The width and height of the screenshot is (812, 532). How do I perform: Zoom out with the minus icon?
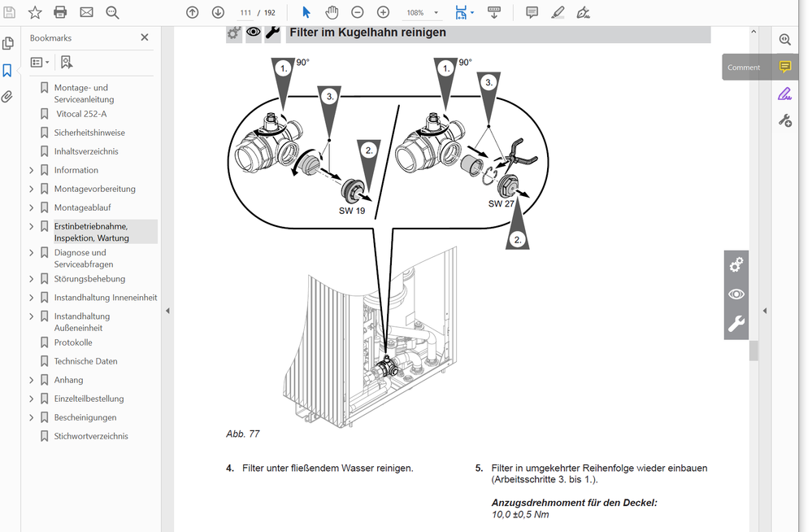(358, 12)
